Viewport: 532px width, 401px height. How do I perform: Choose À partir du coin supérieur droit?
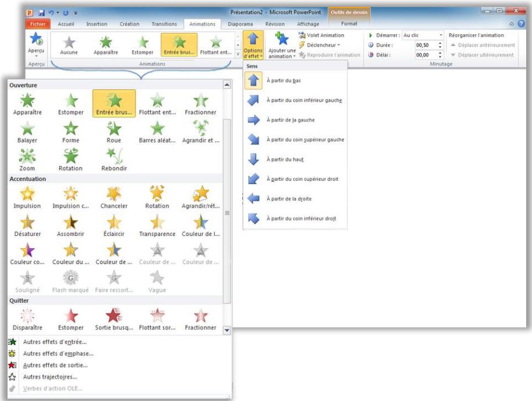[295, 179]
